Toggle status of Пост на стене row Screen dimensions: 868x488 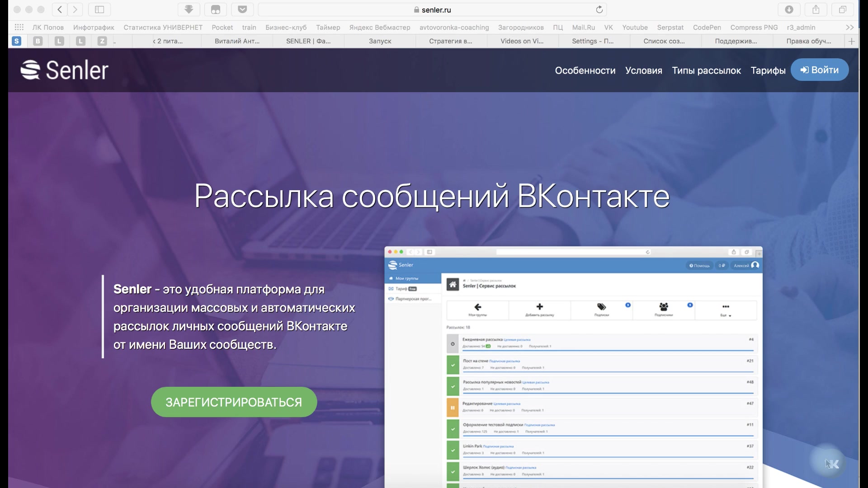[453, 364]
